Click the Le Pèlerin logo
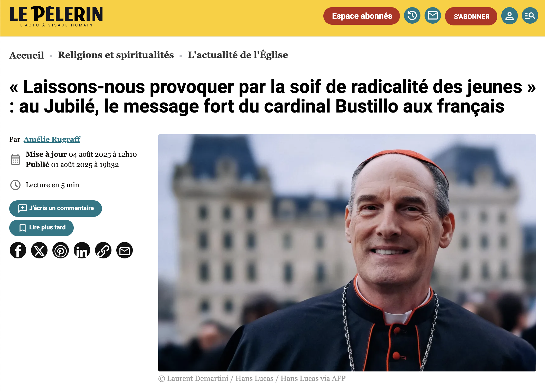The height and width of the screenshot is (392, 545). [56, 16]
